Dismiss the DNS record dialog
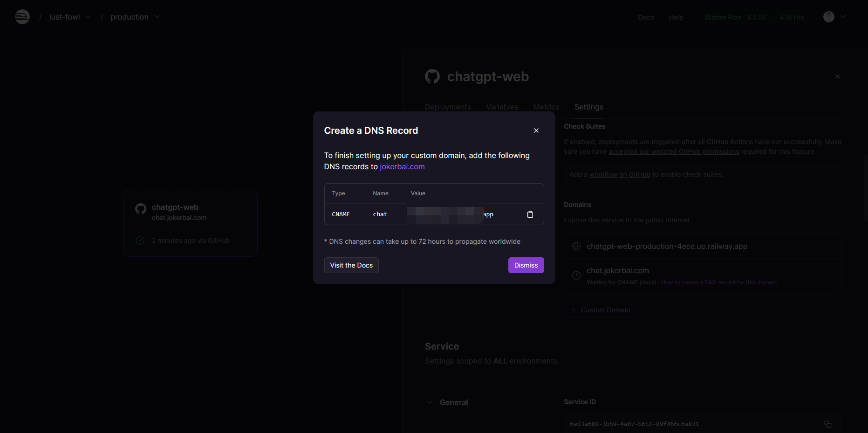The width and height of the screenshot is (868, 433). click(x=526, y=265)
